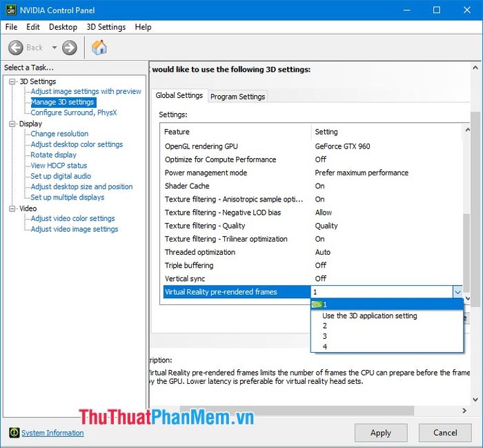The height and width of the screenshot is (448, 483).
Task: Minimize the NVIDIA Control Panel window
Action: [406, 10]
